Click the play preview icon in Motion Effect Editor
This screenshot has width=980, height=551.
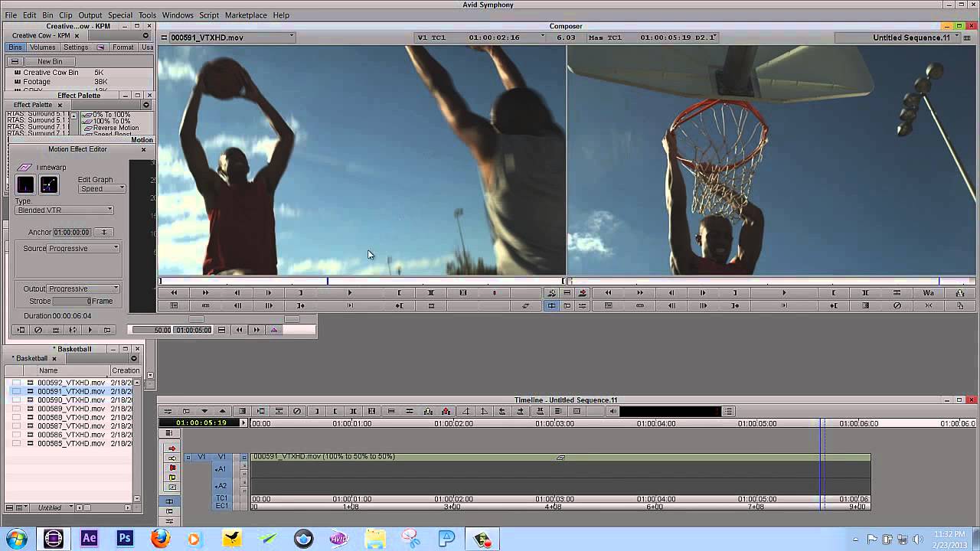point(90,330)
